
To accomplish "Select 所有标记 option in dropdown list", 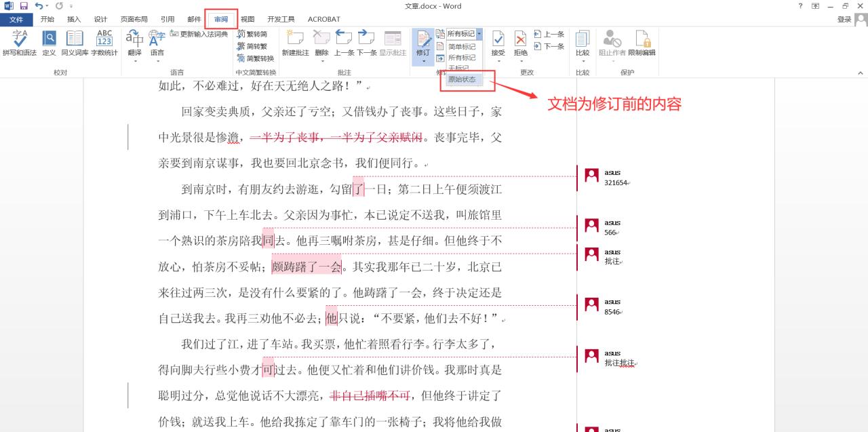I will (461, 58).
